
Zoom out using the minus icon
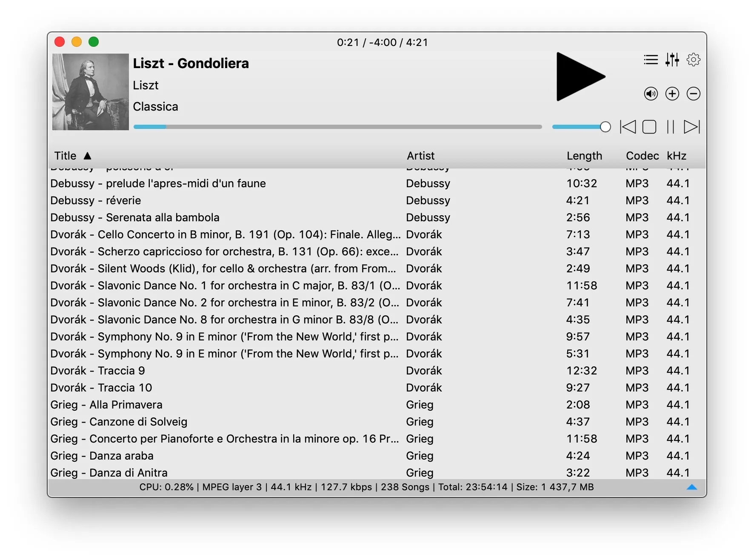coord(693,94)
